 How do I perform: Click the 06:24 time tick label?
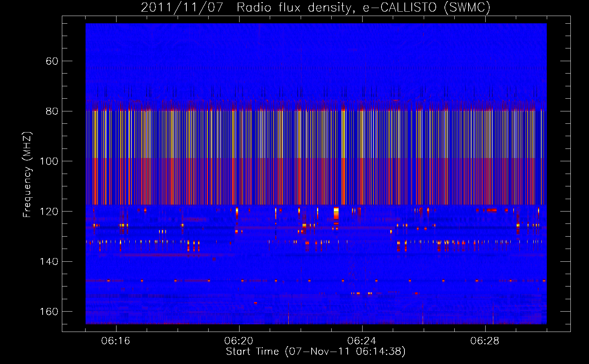pos(362,341)
